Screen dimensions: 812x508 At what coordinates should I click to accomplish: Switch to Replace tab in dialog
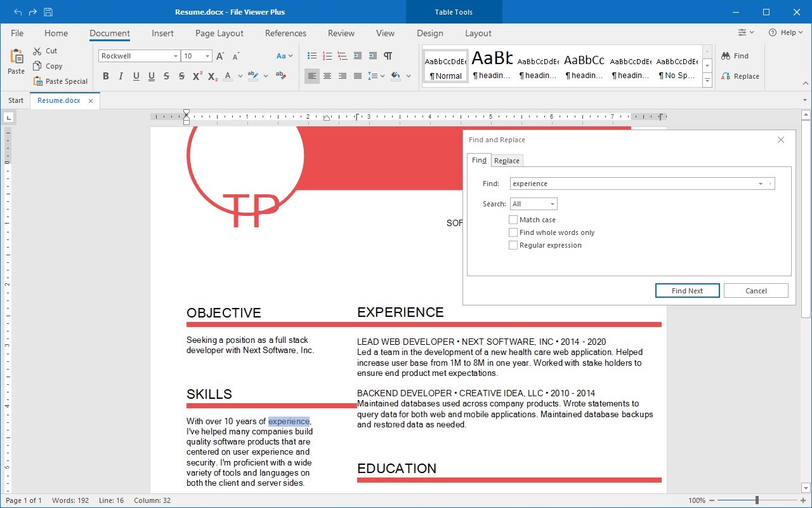pyautogui.click(x=507, y=161)
